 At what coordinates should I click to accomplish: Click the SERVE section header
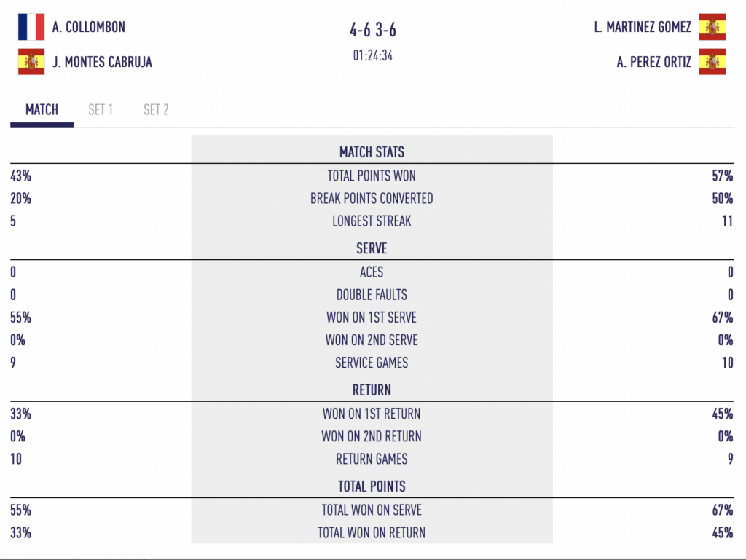[372, 248]
